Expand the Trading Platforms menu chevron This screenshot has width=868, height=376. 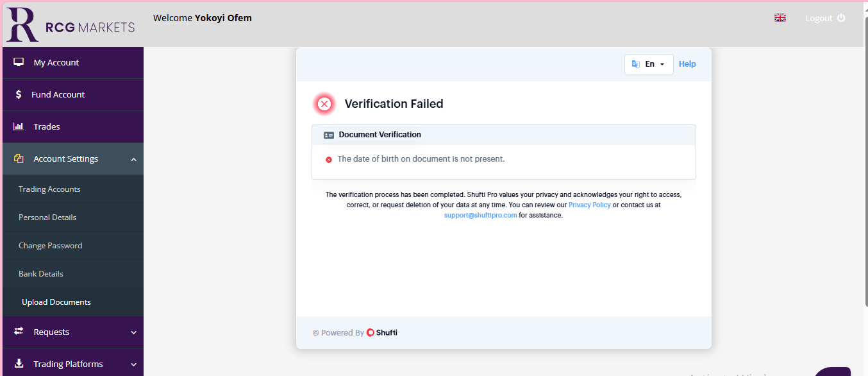click(x=133, y=364)
